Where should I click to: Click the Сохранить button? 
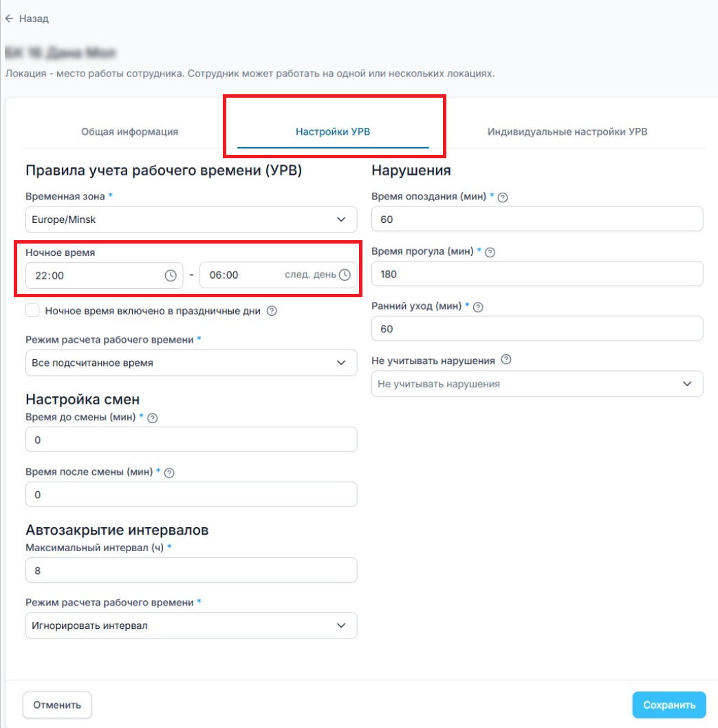tap(668, 705)
